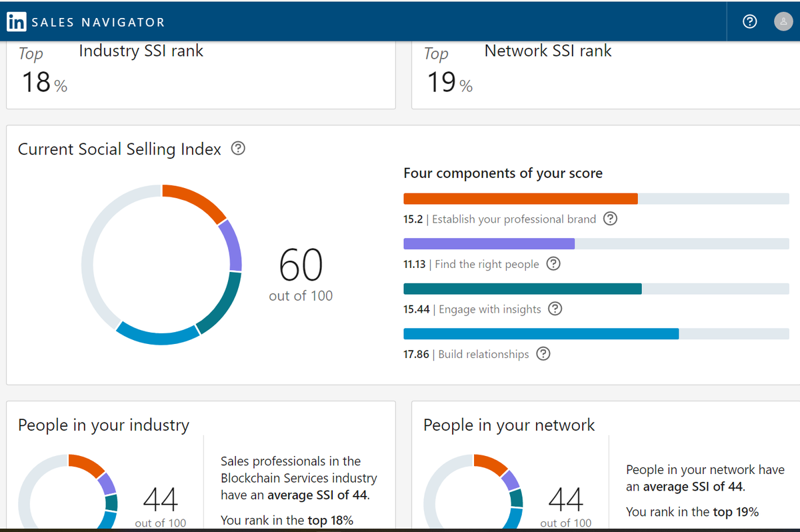This screenshot has height=532, width=800.
Task: Click the 'Establish your professional brand' progress bar
Action: 520,198
